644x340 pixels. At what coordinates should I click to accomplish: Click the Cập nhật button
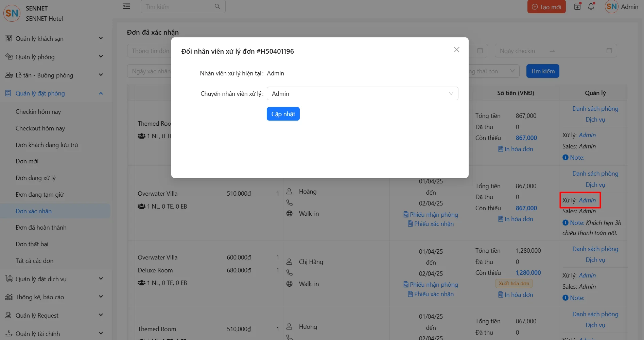(x=283, y=114)
